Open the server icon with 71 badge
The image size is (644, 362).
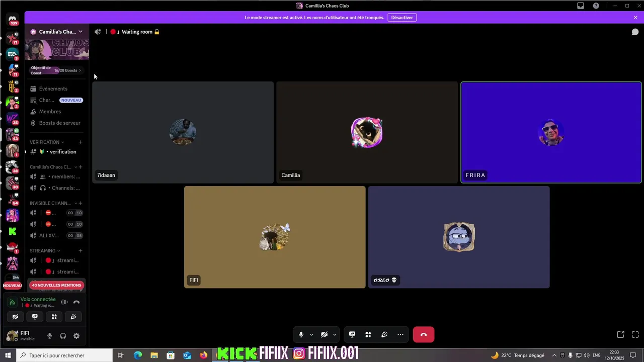[x=13, y=38]
